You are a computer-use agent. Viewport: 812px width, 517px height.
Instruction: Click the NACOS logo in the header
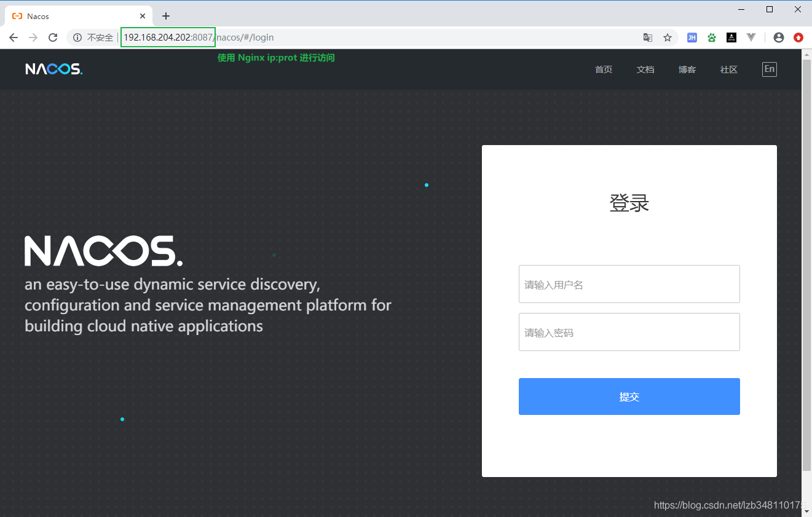(x=54, y=69)
